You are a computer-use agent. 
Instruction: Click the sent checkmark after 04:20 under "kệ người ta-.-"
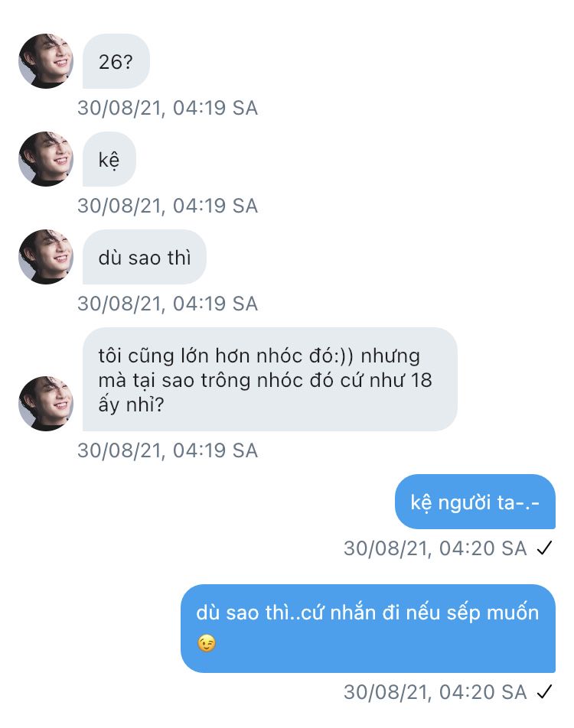(544, 548)
